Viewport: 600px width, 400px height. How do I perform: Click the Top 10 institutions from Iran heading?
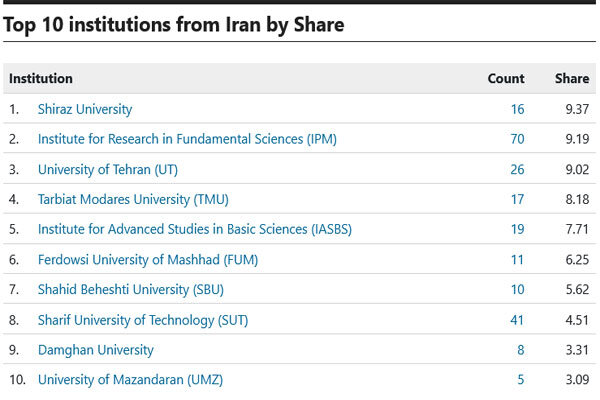[174, 25]
